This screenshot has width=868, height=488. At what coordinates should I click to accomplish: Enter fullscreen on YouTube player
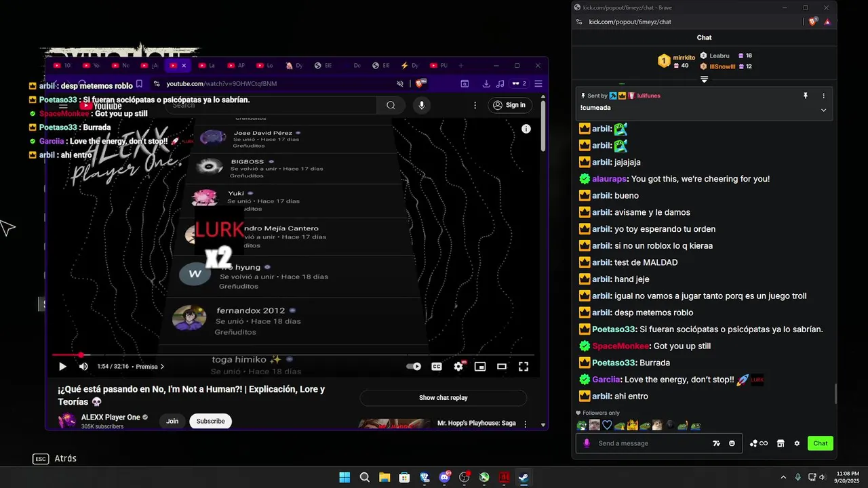[x=524, y=367]
